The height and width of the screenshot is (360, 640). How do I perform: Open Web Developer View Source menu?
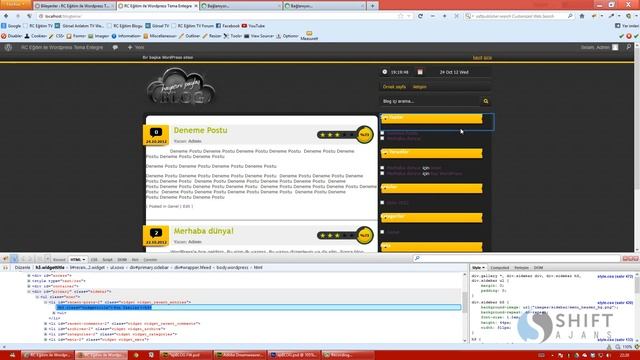tap(259, 36)
